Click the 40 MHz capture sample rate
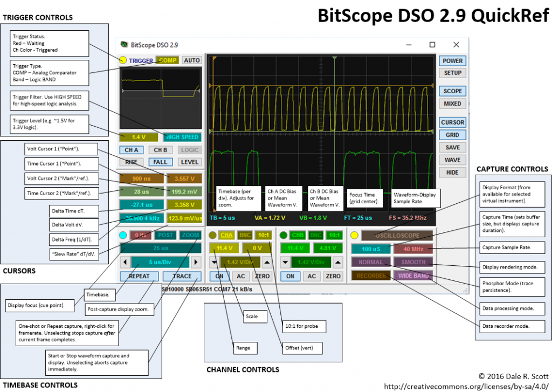Image resolution: width=552 pixels, height=392 pixels. (412, 249)
